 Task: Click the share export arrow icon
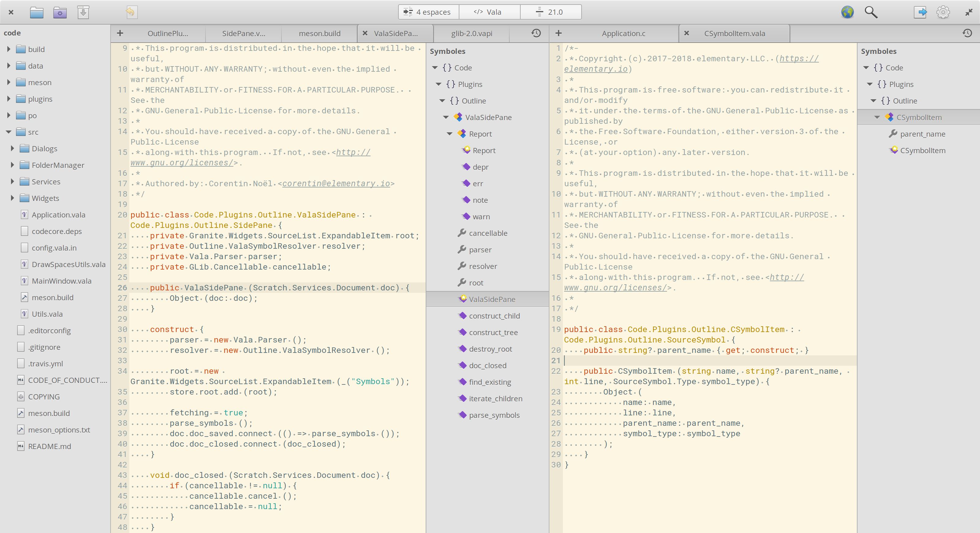pos(920,12)
